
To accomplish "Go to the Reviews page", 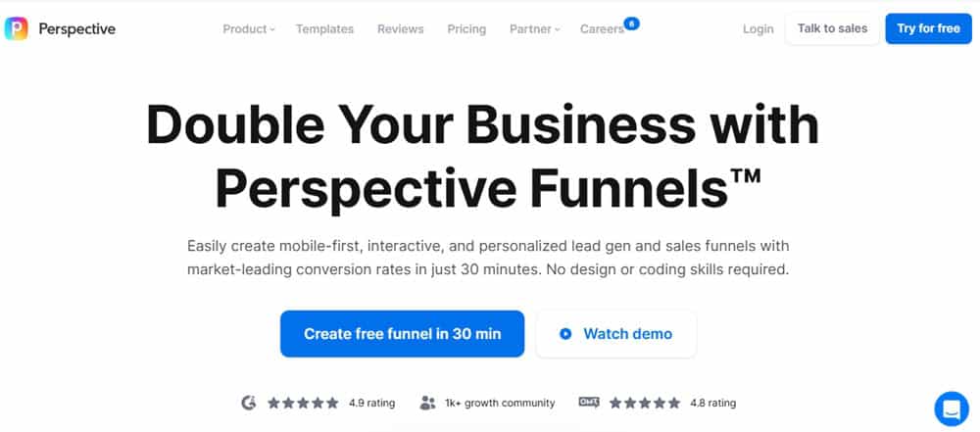I will (401, 28).
